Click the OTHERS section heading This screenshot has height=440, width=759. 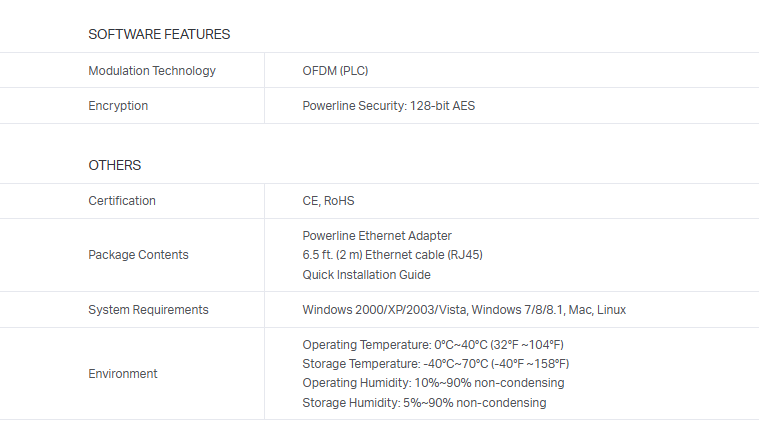point(115,165)
